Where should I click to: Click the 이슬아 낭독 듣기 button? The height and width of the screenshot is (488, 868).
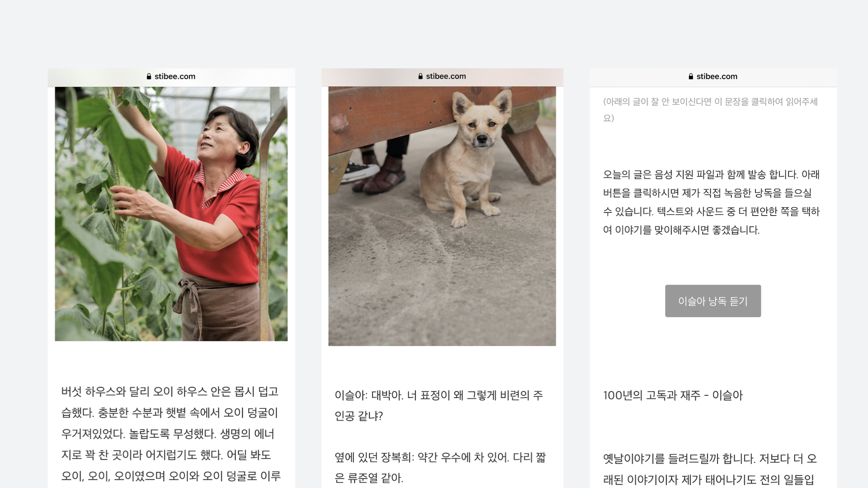pyautogui.click(x=713, y=301)
